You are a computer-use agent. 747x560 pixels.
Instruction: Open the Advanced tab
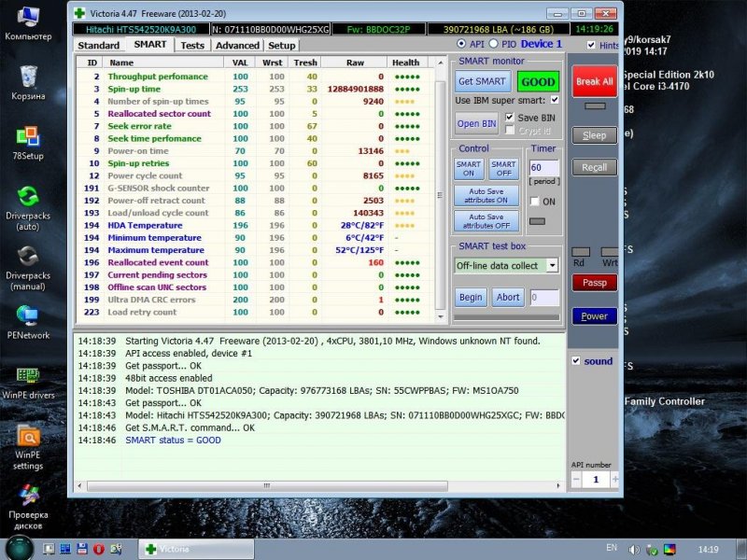point(237,45)
